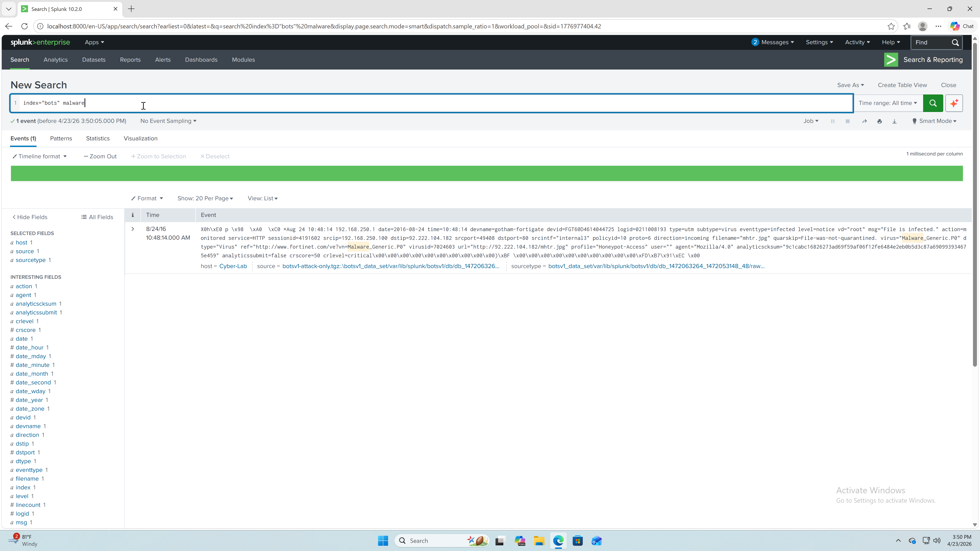Expand the 8/24/16 event row
This screenshot has width=980, height=551.
point(133,229)
